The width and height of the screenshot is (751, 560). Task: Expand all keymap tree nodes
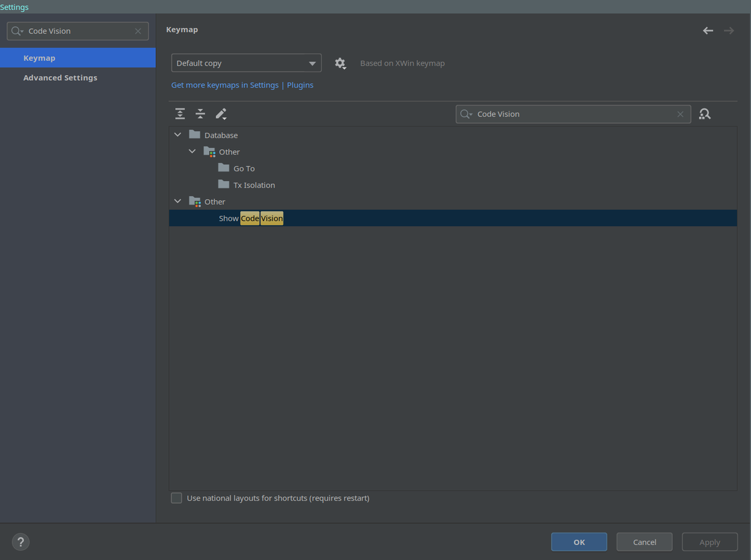180,114
